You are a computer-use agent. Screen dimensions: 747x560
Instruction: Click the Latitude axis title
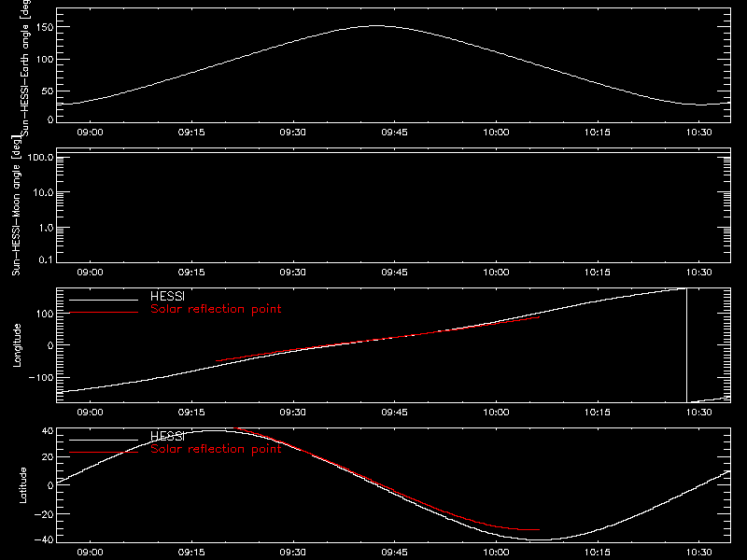(x=22, y=485)
